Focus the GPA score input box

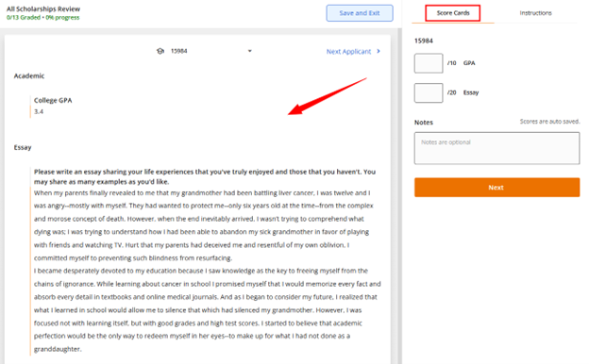click(429, 63)
